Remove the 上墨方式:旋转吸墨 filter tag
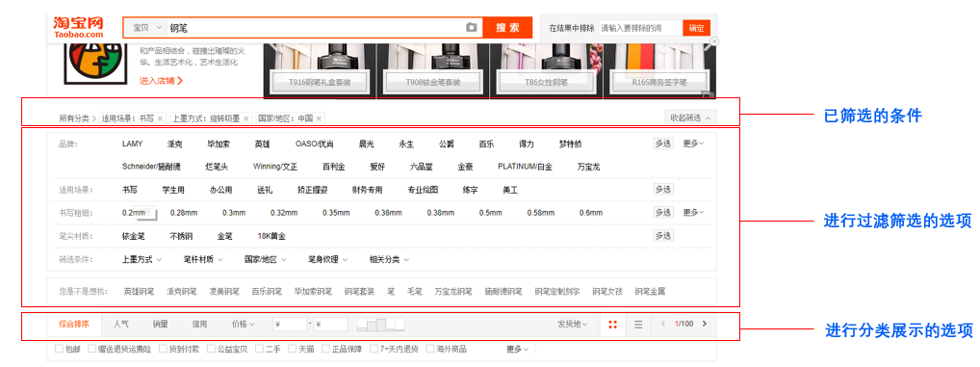Image resolution: width=980 pixels, height=367 pixels. [246, 118]
